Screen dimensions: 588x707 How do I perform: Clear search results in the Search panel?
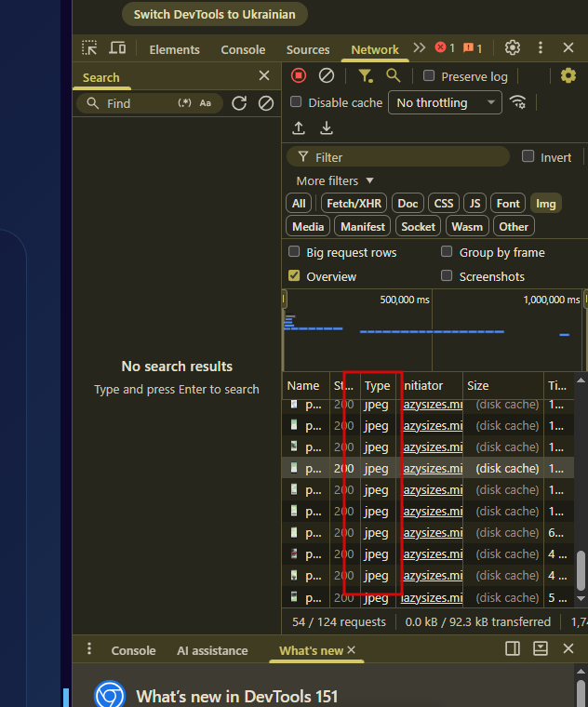pyautogui.click(x=266, y=103)
